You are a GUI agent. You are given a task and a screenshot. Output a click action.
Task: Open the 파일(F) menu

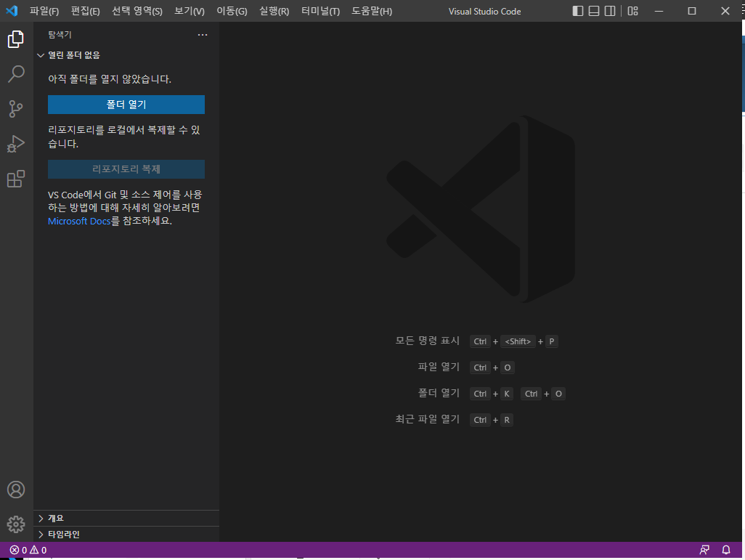(x=44, y=11)
